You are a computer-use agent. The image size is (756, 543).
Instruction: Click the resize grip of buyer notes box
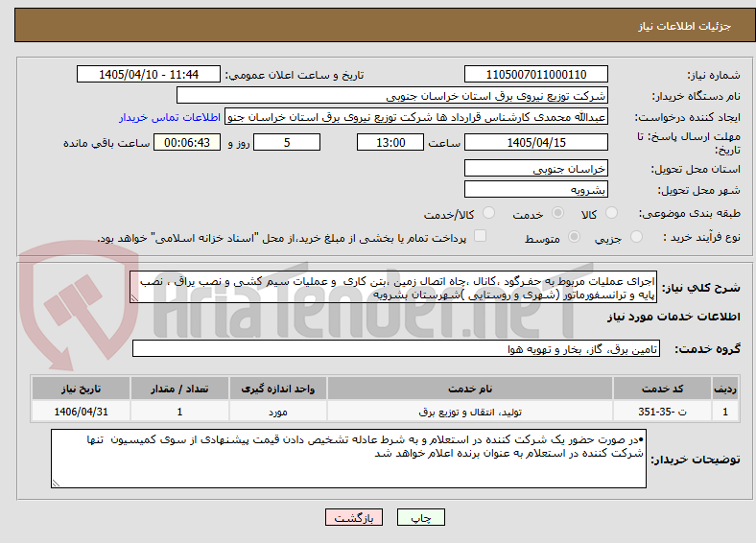point(56,484)
